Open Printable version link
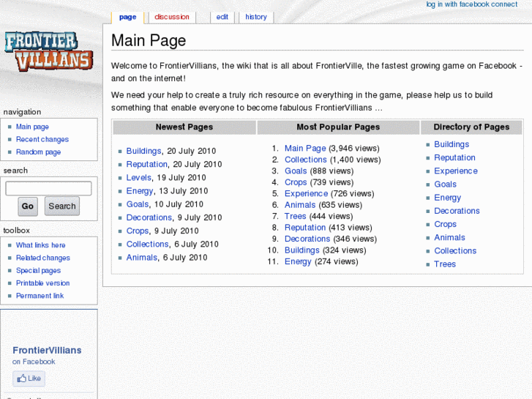The width and height of the screenshot is (532, 399). tap(42, 283)
